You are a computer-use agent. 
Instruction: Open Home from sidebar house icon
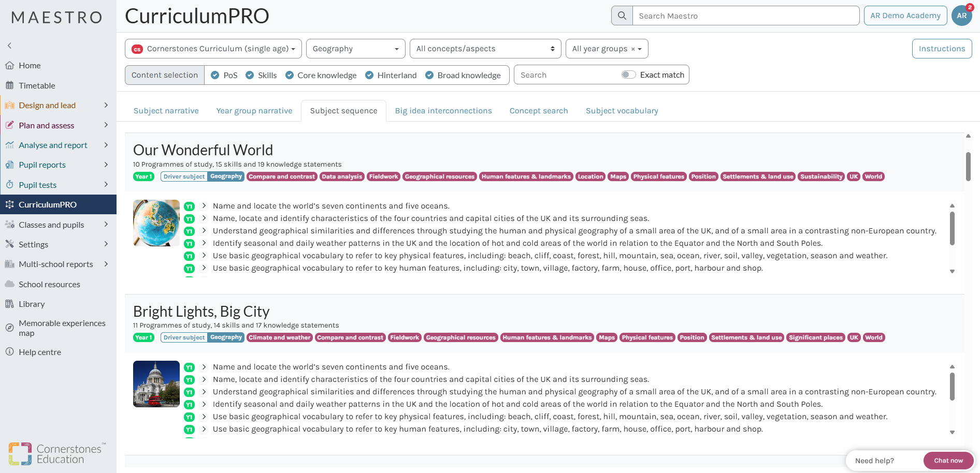[9, 66]
